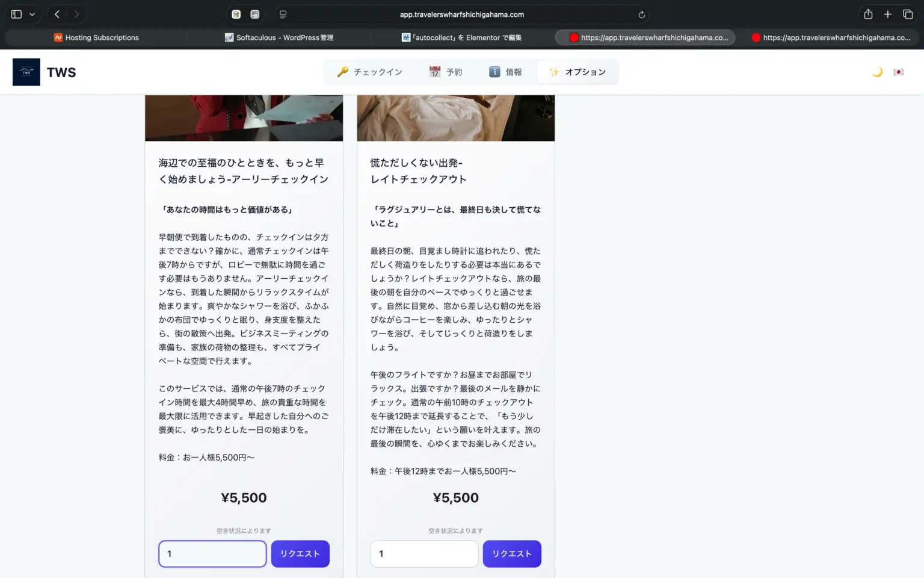
Task: Toggle the Safari sidebar icon
Action: coord(16,14)
